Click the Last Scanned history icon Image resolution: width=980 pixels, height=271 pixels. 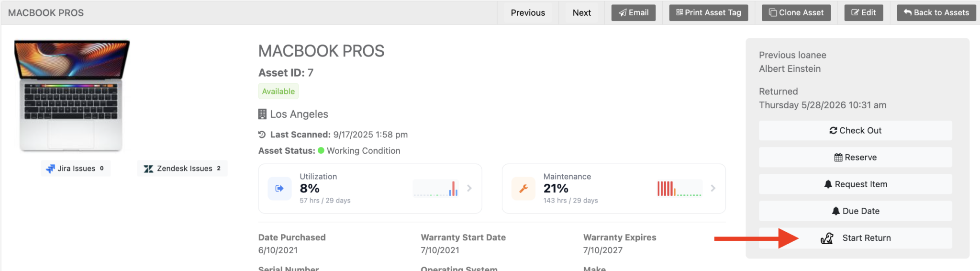pyautogui.click(x=262, y=135)
